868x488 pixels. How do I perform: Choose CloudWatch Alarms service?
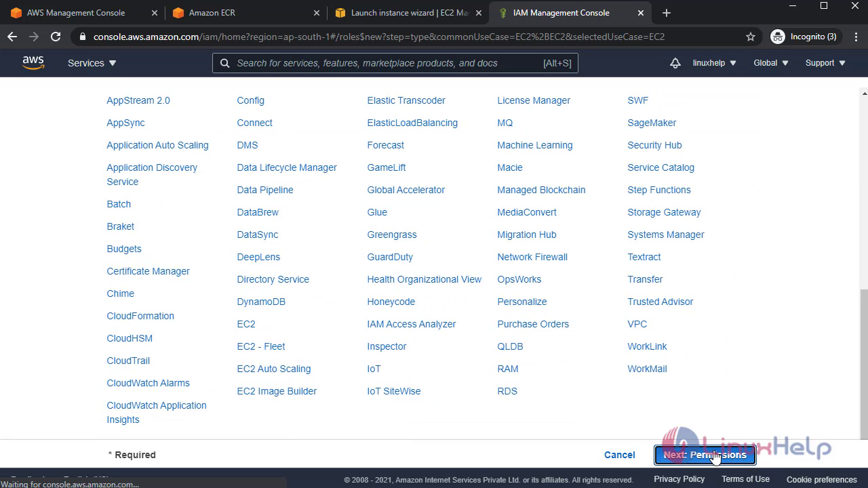(x=148, y=383)
